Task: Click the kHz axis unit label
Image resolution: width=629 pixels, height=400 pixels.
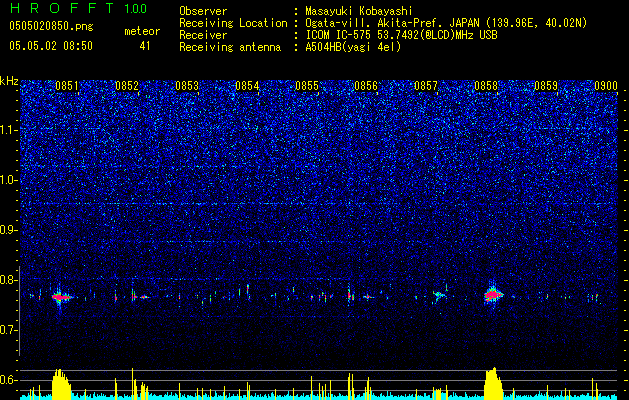Action: (9, 81)
